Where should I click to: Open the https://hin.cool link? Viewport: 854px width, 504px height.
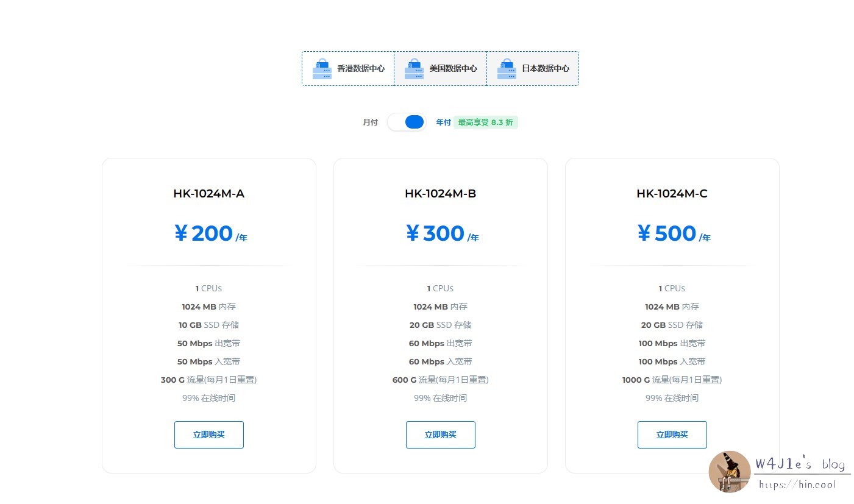tap(797, 485)
